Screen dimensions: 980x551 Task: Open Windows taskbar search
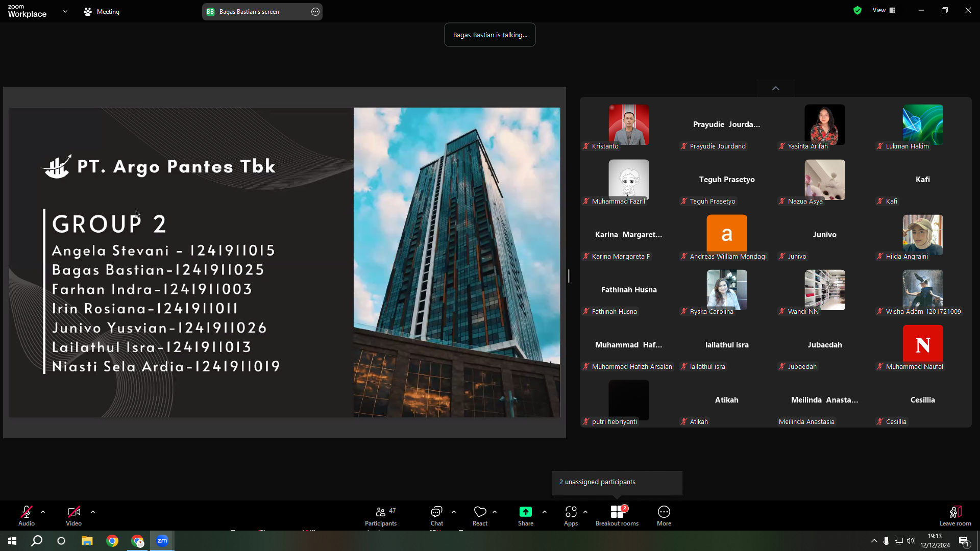click(x=37, y=541)
